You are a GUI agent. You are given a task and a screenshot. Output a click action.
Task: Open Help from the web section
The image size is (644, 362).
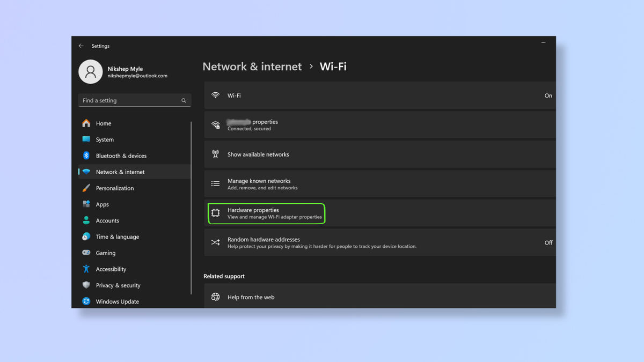(x=376, y=297)
